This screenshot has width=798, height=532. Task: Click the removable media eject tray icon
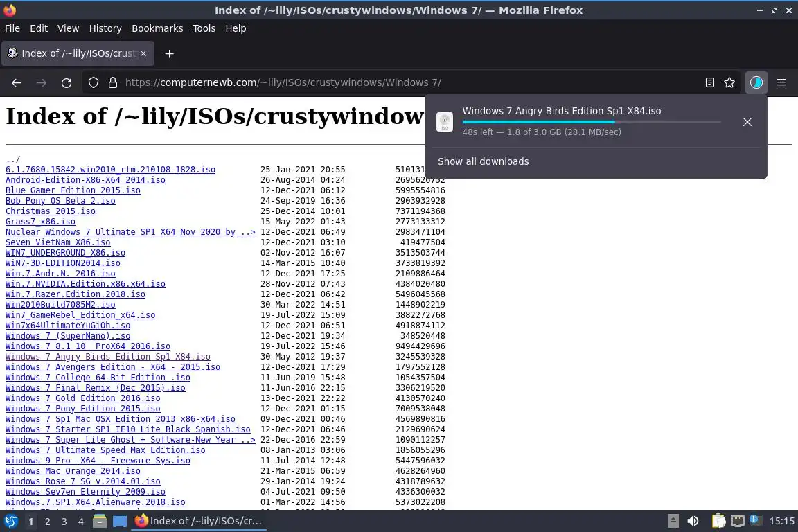coord(673,521)
